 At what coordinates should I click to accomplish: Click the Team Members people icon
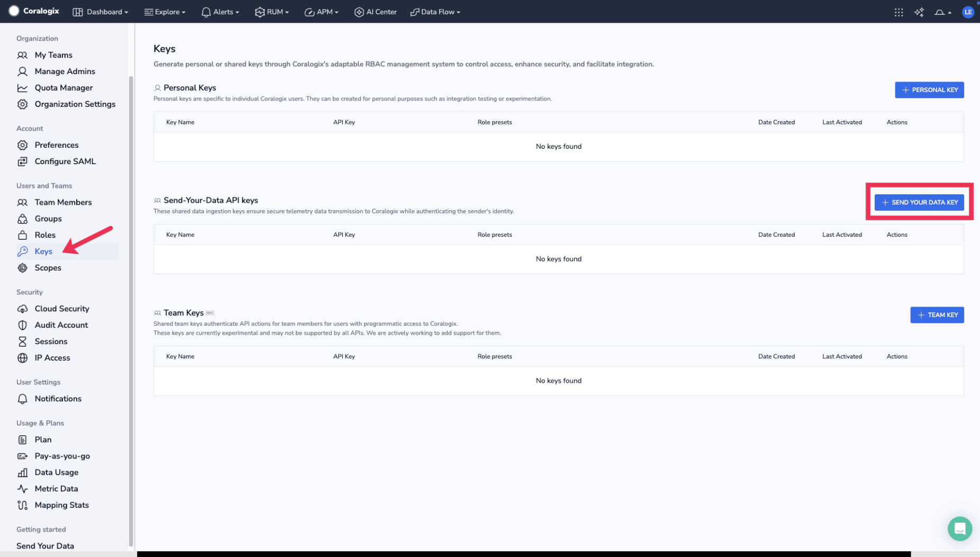22,202
